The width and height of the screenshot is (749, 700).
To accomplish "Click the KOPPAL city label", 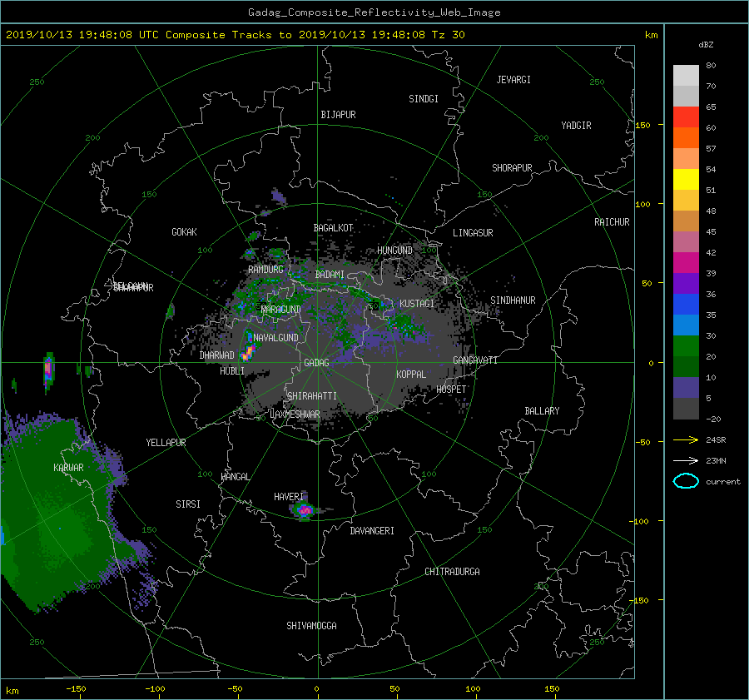I will [x=411, y=375].
